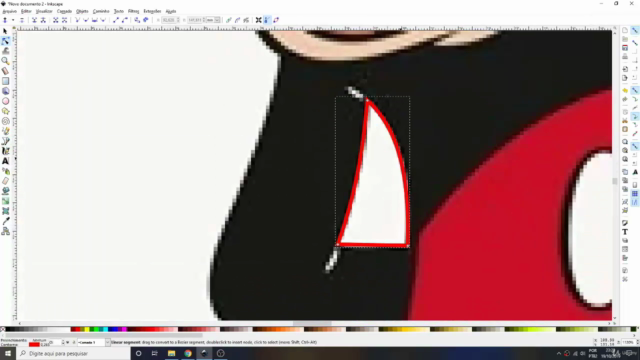Open insert-node options dropdown arrow
Viewport: 640px width, 360px height.
[x=13, y=20]
